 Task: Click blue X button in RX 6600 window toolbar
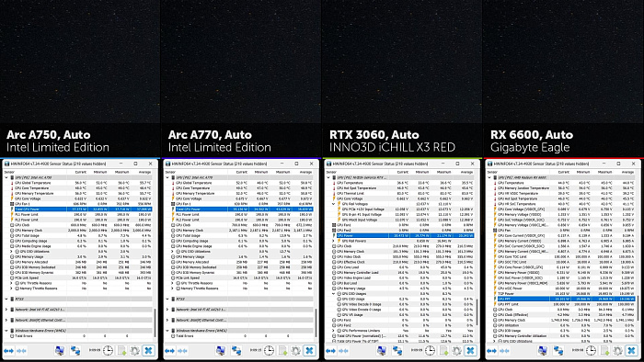631,351
